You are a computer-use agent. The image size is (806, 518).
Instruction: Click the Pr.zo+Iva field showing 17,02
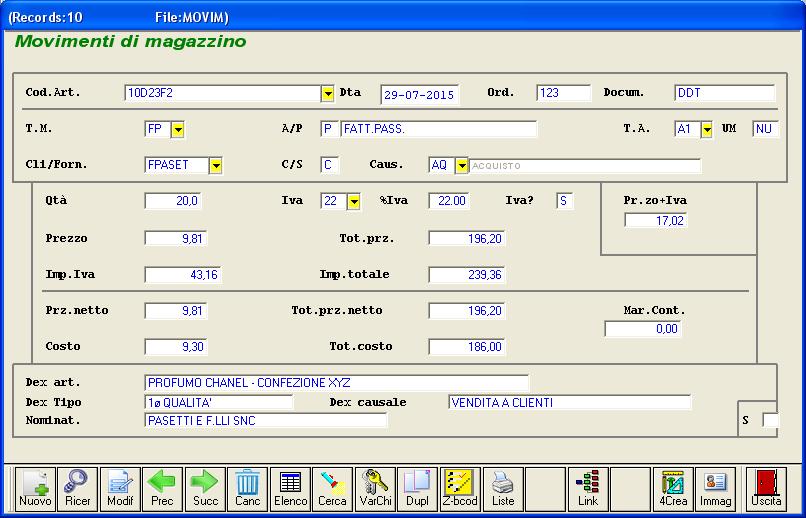[x=655, y=220]
